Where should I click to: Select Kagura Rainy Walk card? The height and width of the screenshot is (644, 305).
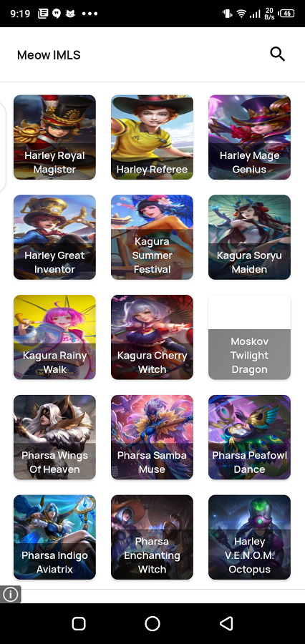point(54,337)
